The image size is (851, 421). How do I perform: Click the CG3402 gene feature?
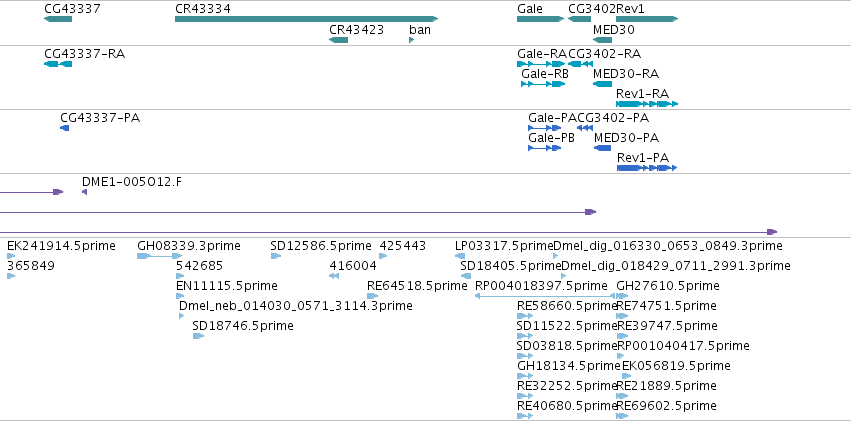[x=579, y=19]
